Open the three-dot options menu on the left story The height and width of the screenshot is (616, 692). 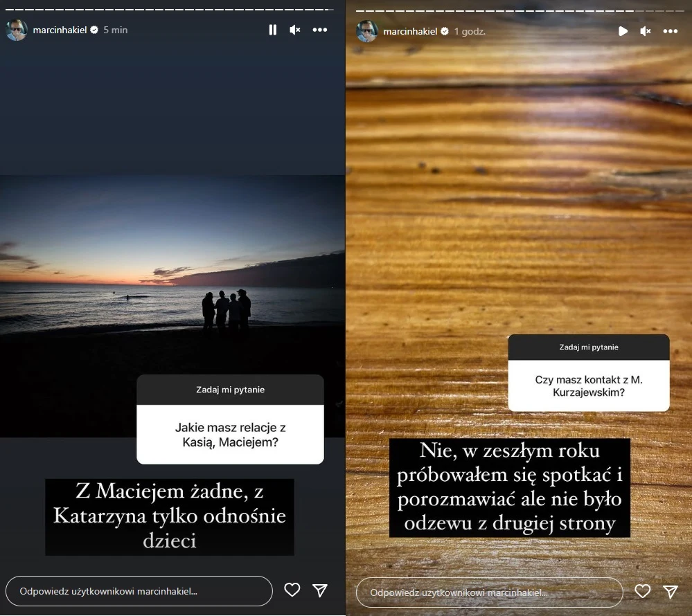click(x=319, y=30)
